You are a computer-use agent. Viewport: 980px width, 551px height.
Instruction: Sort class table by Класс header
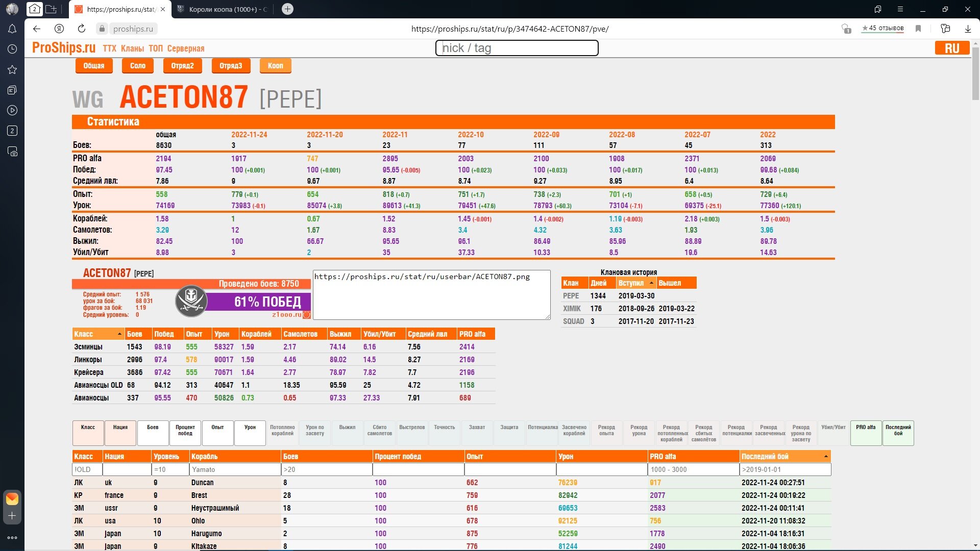coord(98,334)
